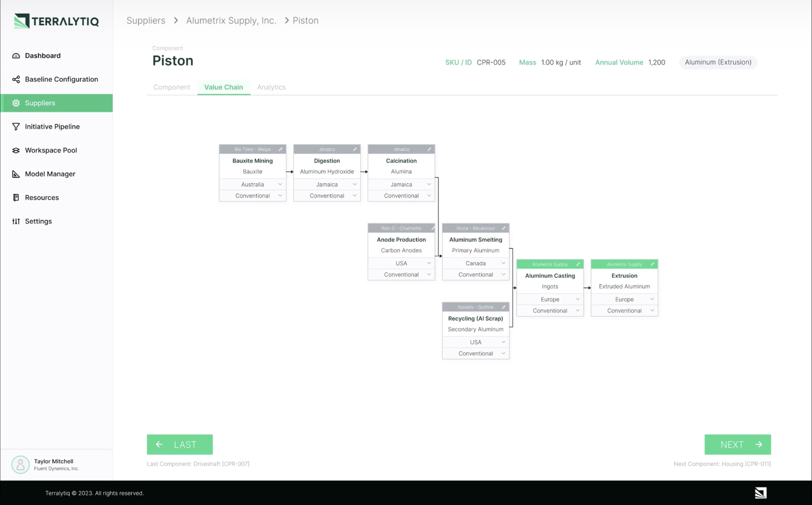This screenshot has height=505, width=812.
Task: Click the user avatar for Taylor Mitchell
Action: point(20,464)
